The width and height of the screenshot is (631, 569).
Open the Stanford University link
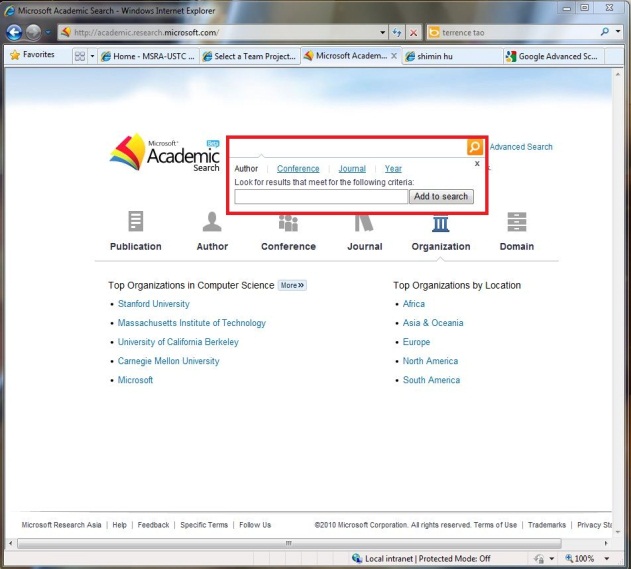click(153, 304)
